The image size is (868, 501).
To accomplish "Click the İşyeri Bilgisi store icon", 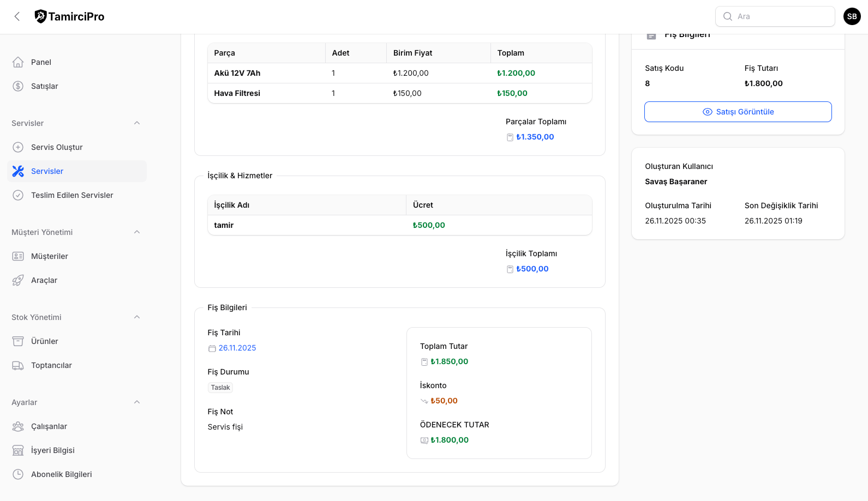I will pos(18,450).
